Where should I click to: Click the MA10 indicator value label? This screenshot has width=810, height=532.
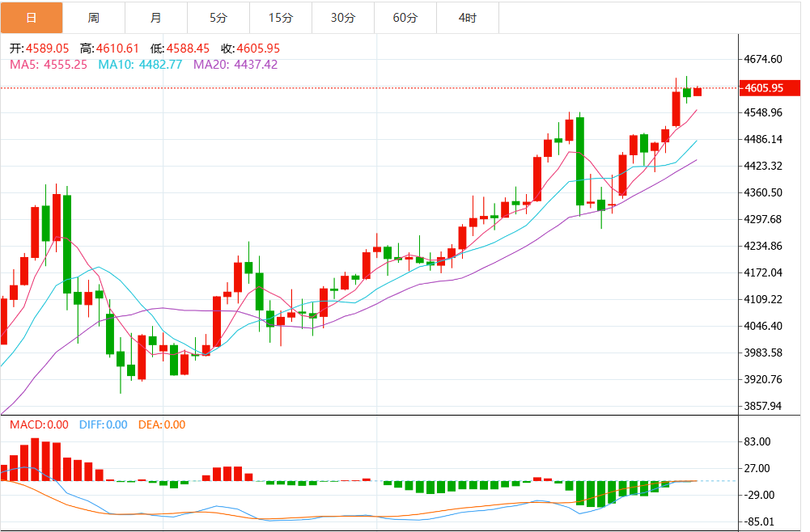pos(140,64)
